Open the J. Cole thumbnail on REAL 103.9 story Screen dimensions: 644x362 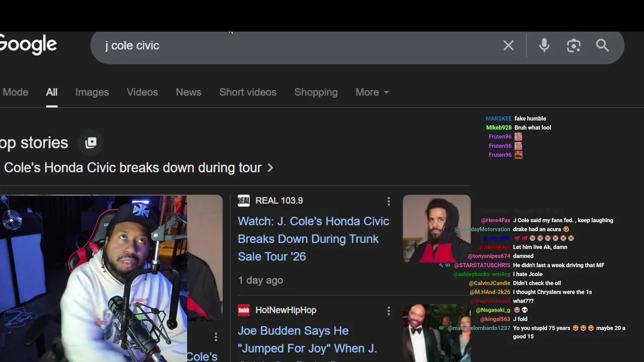tap(437, 229)
